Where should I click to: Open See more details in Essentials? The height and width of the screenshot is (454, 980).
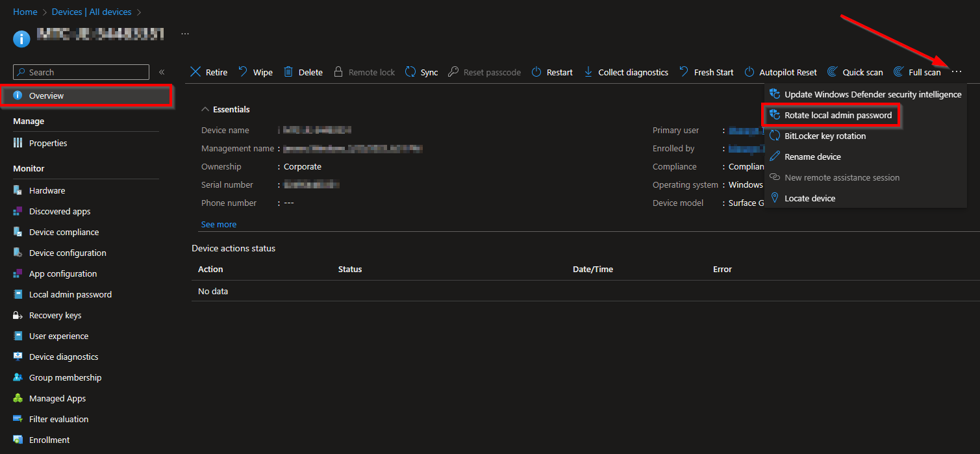tap(218, 224)
